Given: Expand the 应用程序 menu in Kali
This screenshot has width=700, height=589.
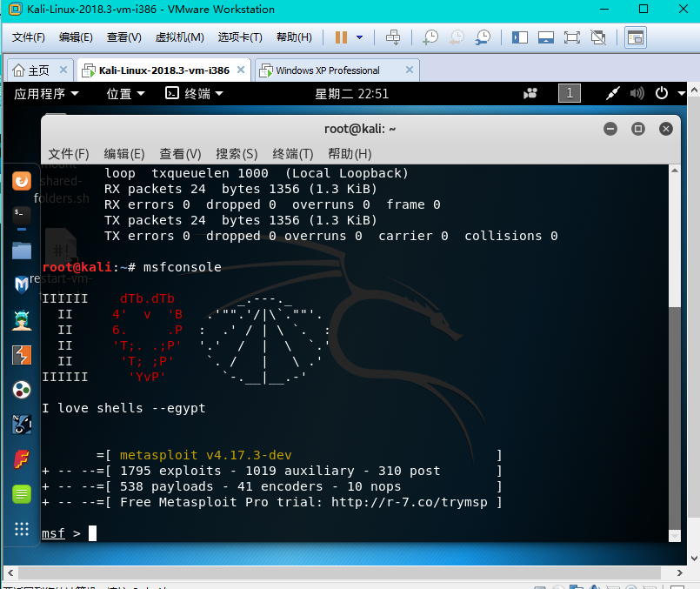Looking at the screenshot, I should pyautogui.click(x=46, y=94).
